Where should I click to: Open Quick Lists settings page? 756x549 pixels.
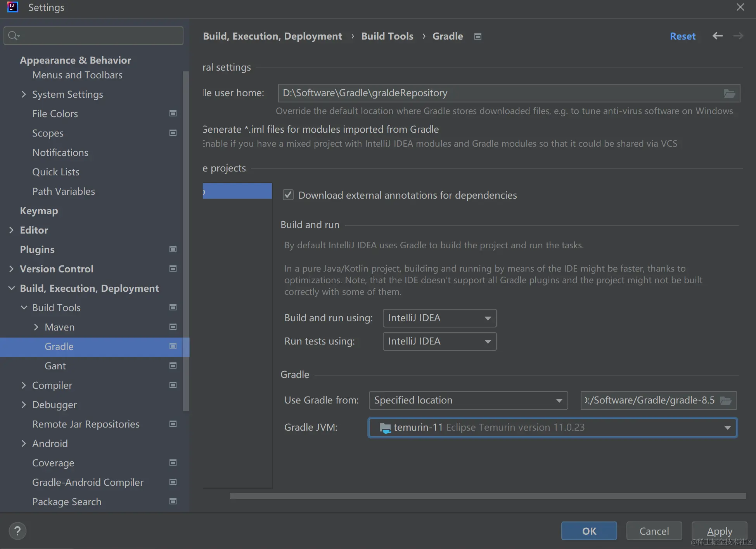tap(56, 172)
